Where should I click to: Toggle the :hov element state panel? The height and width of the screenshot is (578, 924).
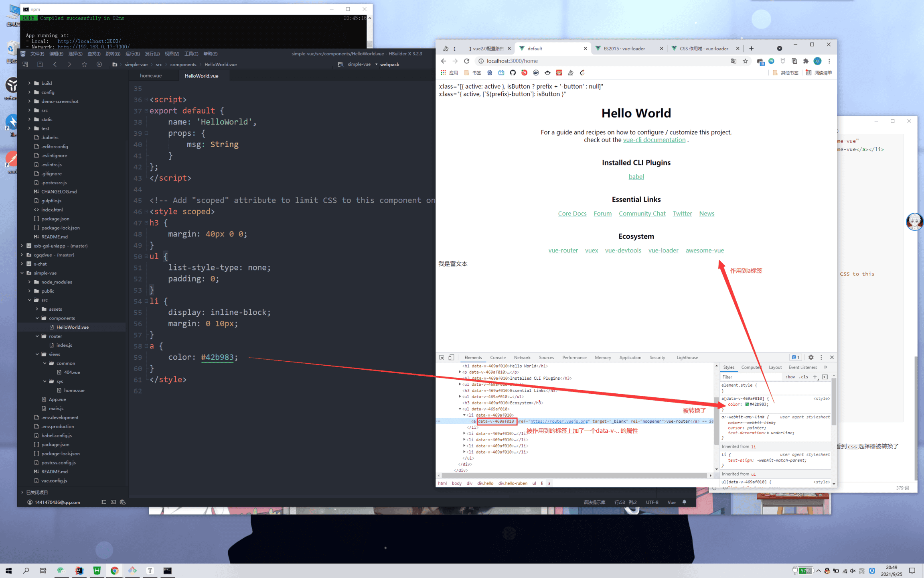coord(790,377)
